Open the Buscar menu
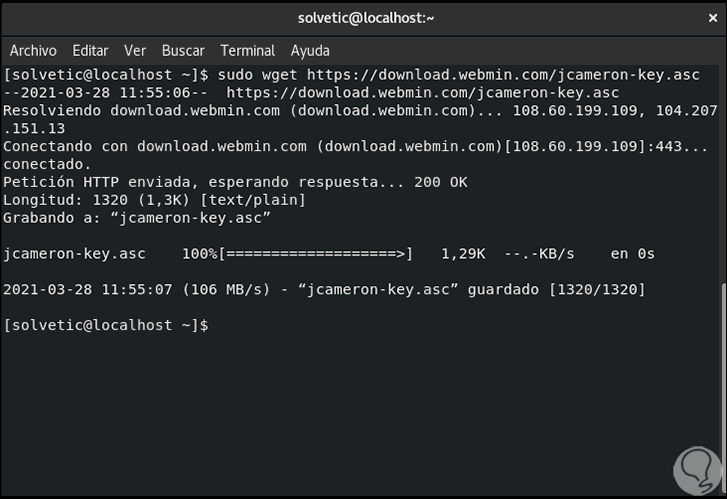 pyautogui.click(x=183, y=50)
